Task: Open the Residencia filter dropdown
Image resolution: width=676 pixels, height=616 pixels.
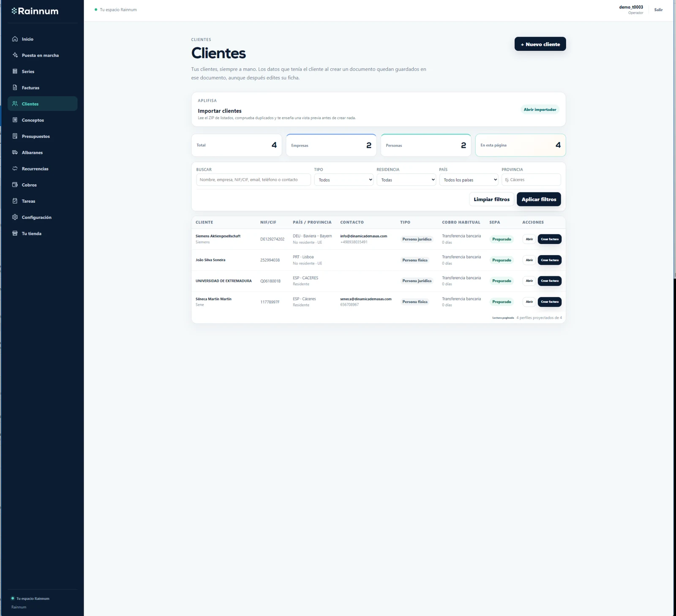Action: pyautogui.click(x=406, y=180)
